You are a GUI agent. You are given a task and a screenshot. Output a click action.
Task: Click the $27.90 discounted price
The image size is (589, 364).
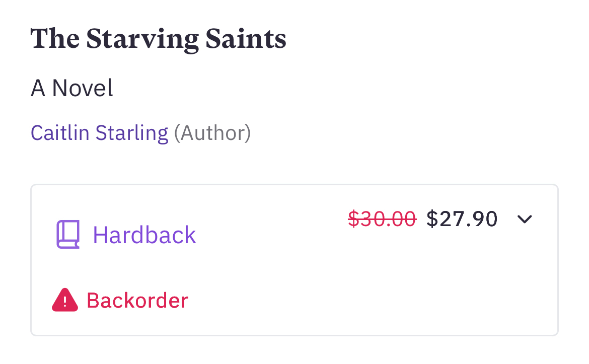pos(462,219)
